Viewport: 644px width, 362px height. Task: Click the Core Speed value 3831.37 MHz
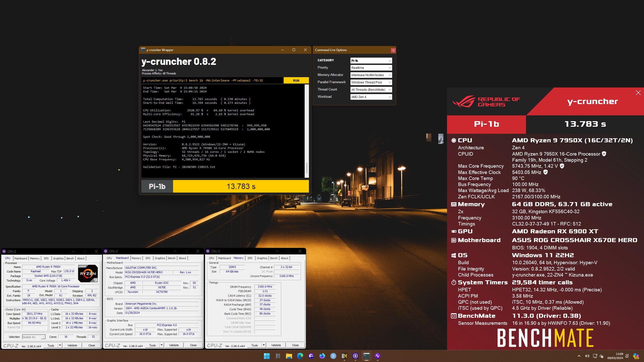pos(34,314)
